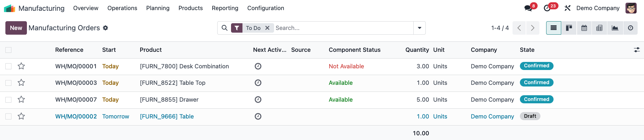
Task: Star the WH/MO/00001 order as favorite
Action: click(x=21, y=66)
